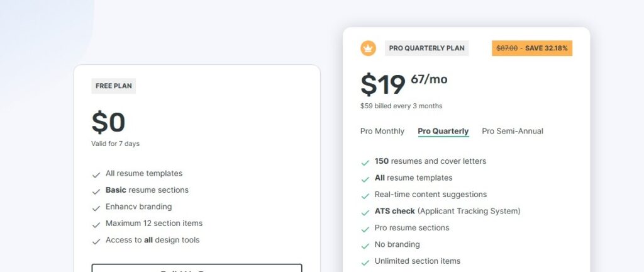Click checkmark beside Maximum 12 section items
644x272 pixels.
pos(96,224)
